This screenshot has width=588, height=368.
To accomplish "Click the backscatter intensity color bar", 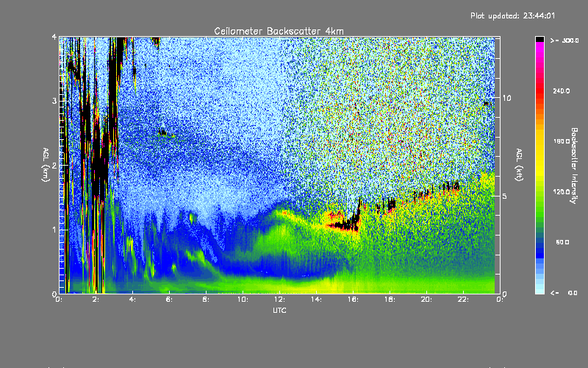I will click(539, 165).
